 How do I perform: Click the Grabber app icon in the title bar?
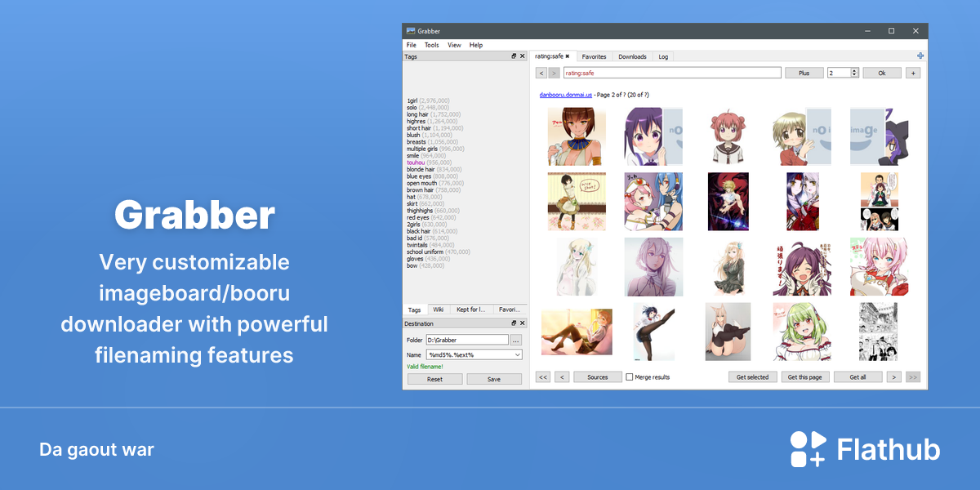pyautogui.click(x=411, y=31)
